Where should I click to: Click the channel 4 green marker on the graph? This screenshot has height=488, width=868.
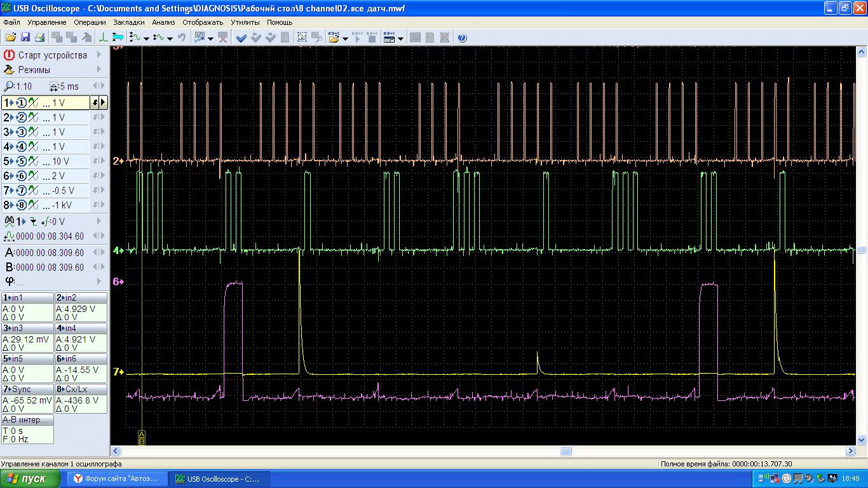tap(118, 250)
